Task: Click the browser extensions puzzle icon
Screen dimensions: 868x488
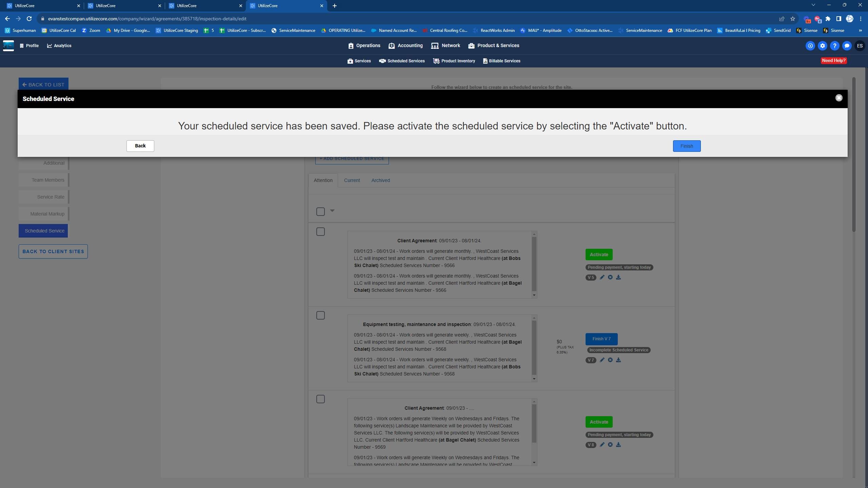Action: (x=828, y=19)
